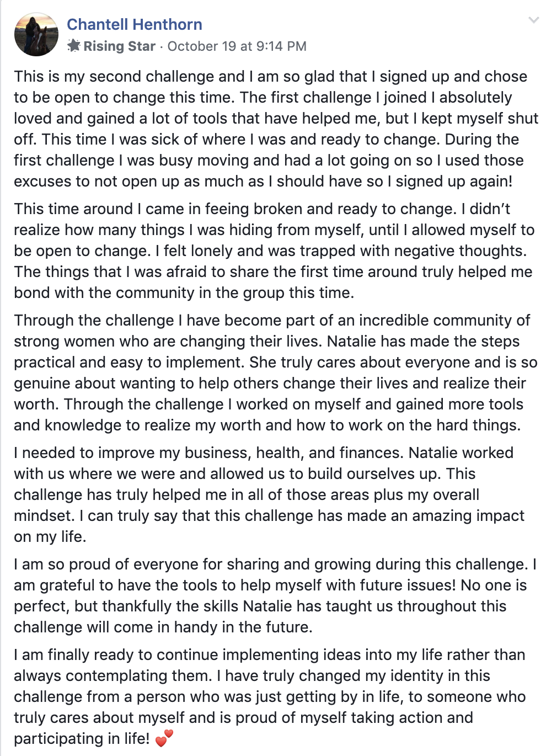Click the paragraph starting 'Through the challenge I have become'
Screen dimensions: 546x756
pos(275,372)
